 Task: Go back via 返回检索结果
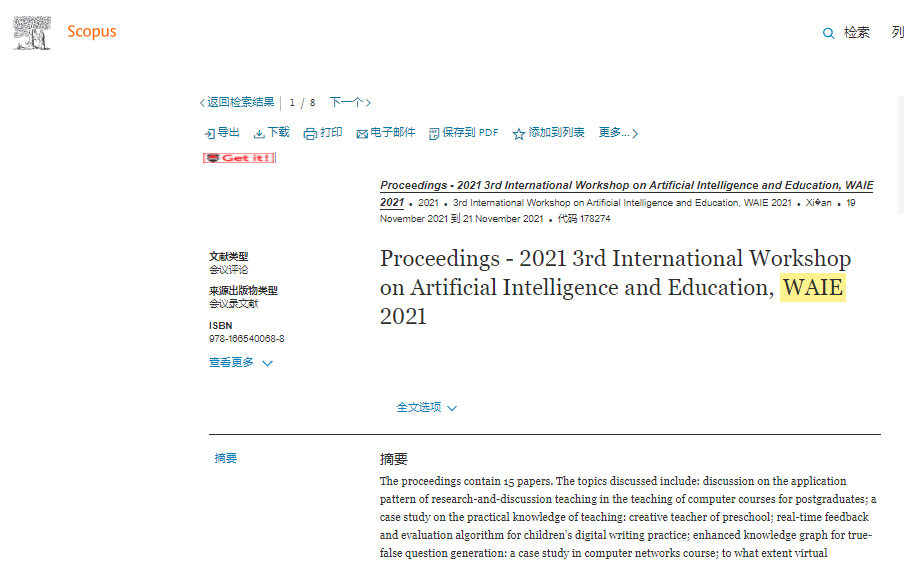coord(237,102)
